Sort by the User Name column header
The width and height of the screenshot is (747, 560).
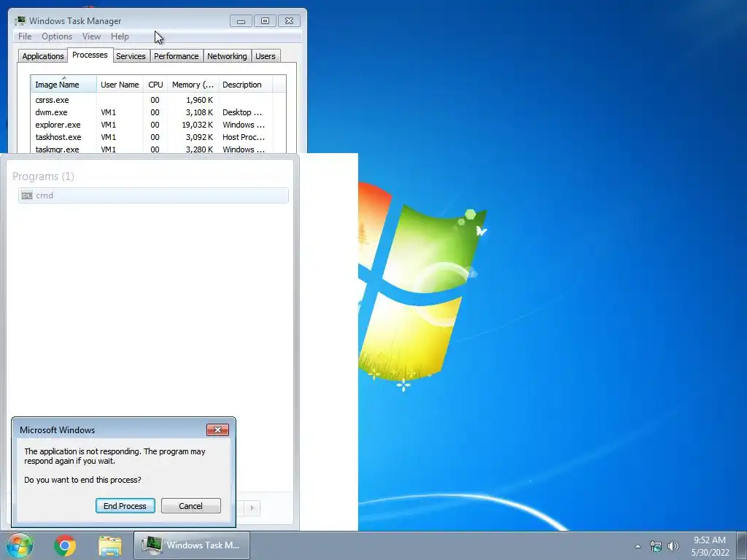[x=120, y=85]
